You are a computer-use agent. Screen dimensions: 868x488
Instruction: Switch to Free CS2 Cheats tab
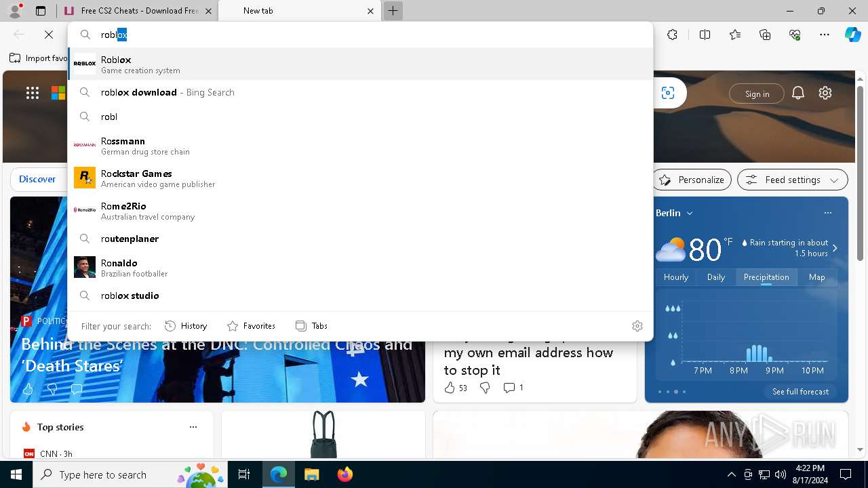click(x=138, y=11)
